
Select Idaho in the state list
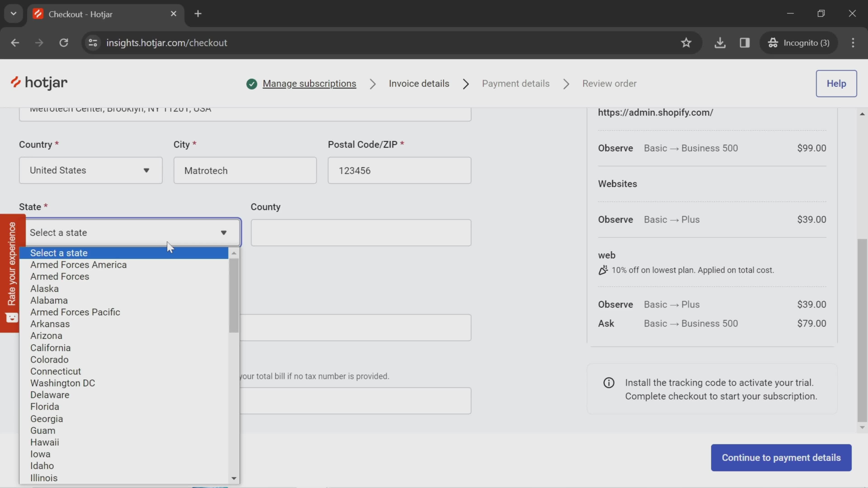pyautogui.click(x=124, y=466)
